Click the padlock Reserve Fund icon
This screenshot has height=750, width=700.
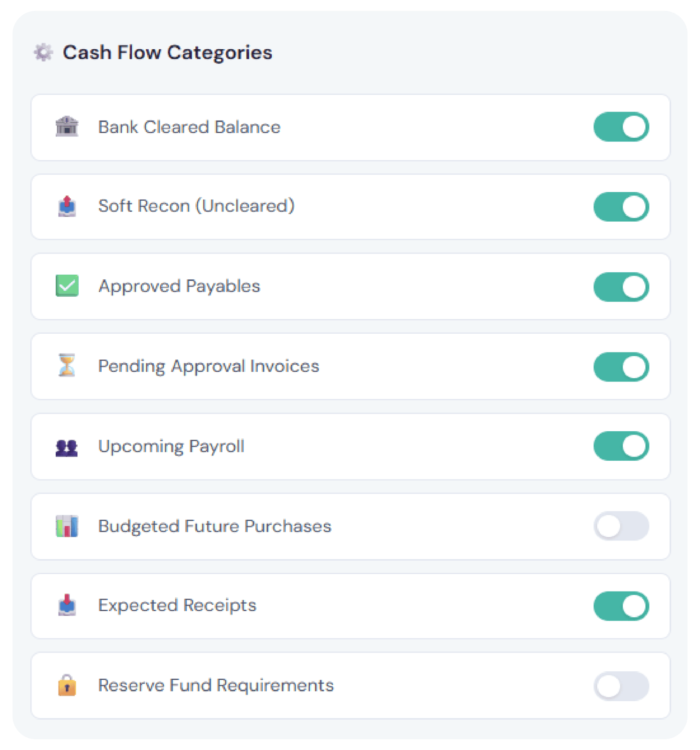click(67, 685)
